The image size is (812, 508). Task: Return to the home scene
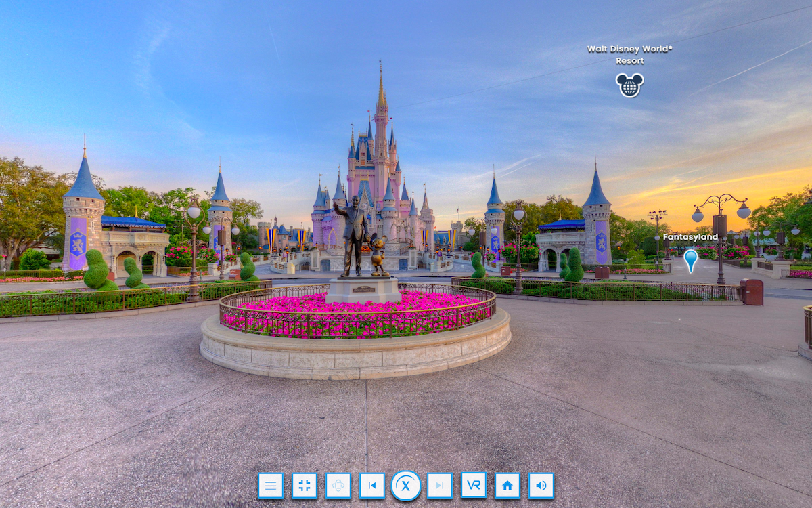tap(507, 486)
